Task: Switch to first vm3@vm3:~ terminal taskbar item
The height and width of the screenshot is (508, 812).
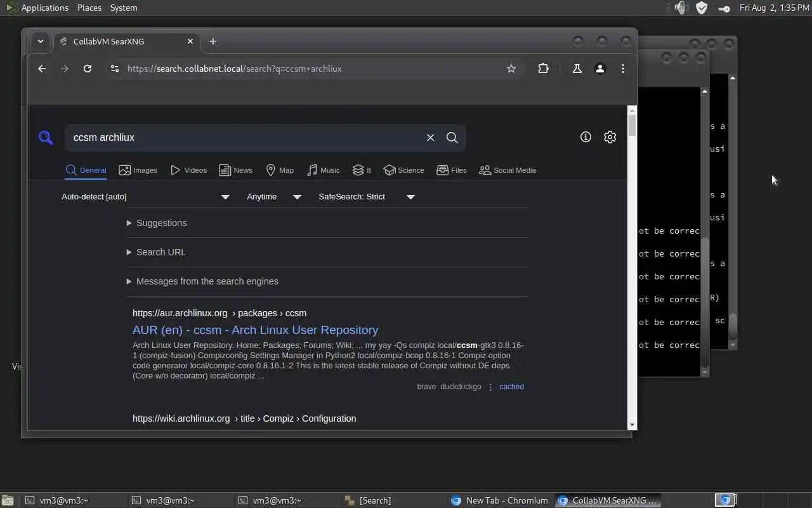Action: [x=74, y=500]
